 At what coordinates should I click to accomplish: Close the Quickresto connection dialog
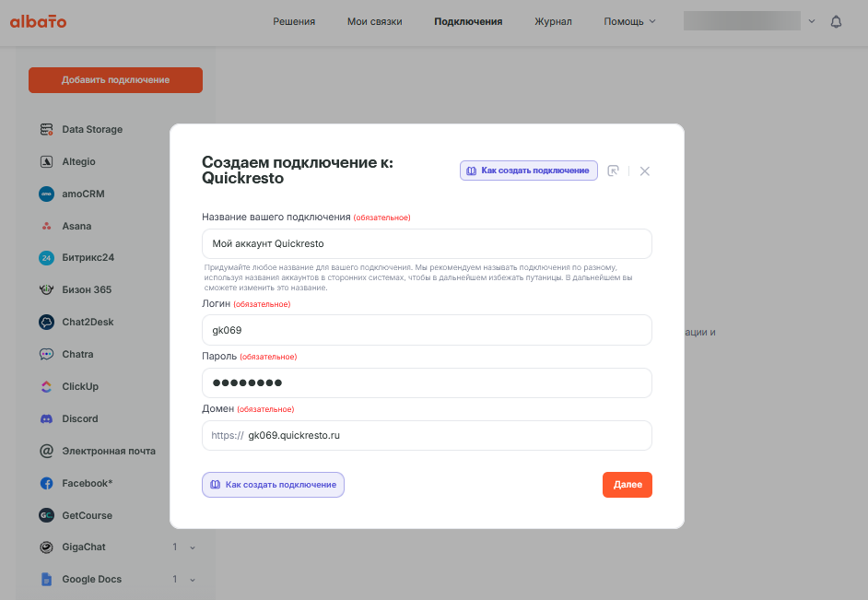(x=645, y=171)
